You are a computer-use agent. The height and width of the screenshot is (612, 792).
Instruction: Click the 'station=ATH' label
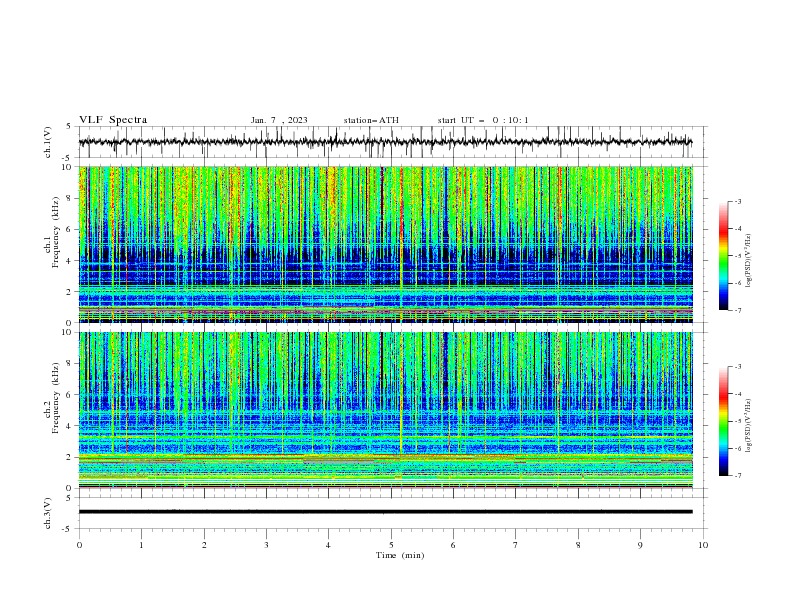coord(371,120)
